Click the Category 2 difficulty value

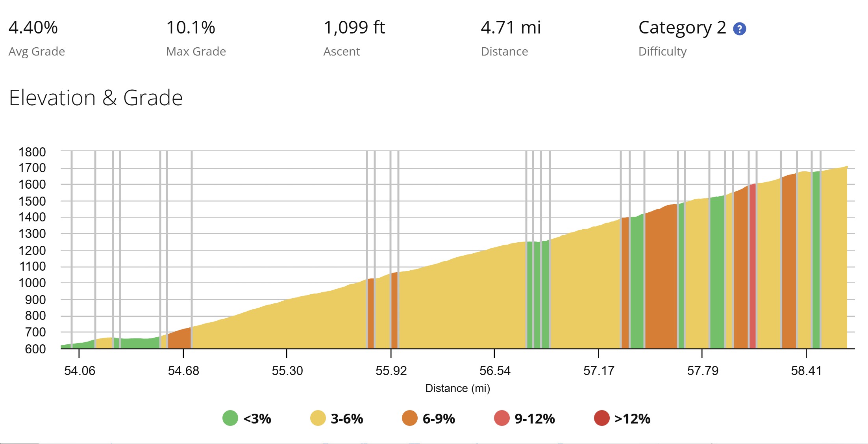(682, 28)
